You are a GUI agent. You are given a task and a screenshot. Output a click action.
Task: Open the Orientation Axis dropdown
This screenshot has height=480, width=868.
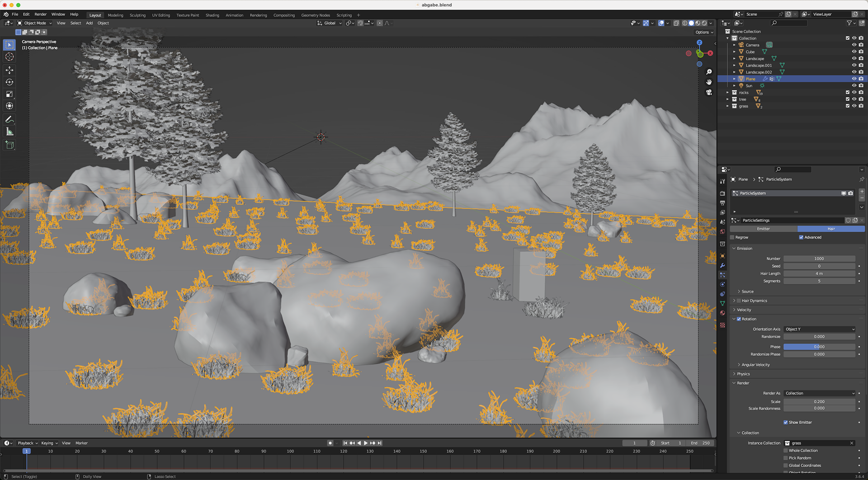point(820,329)
